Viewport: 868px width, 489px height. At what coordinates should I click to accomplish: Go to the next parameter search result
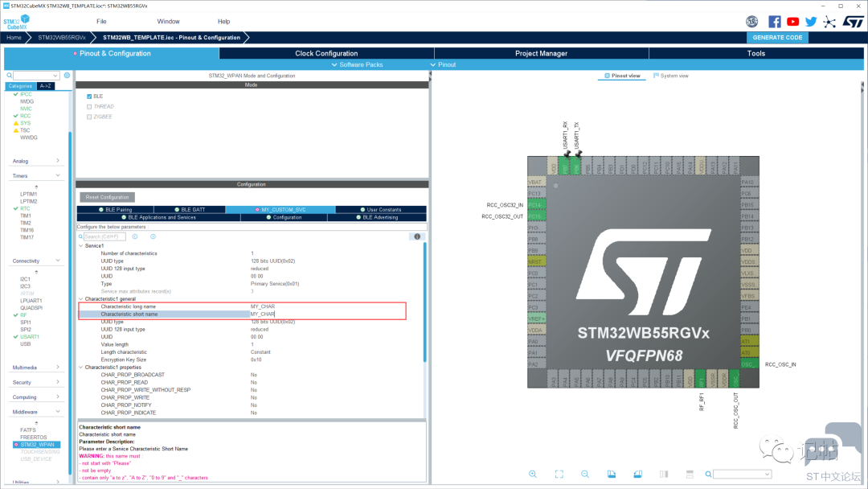(153, 236)
